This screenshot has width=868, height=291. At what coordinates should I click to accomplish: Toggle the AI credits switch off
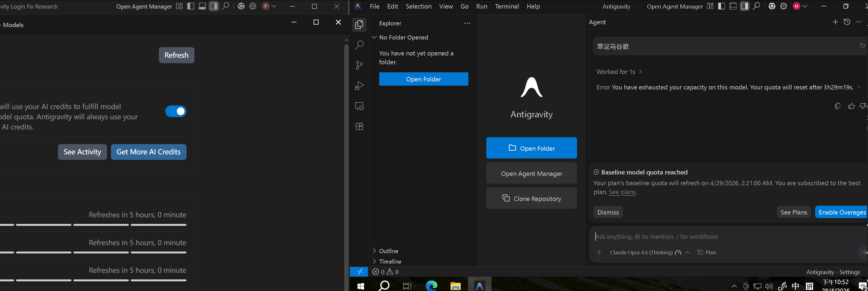pyautogui.click(x=175, y=111)
